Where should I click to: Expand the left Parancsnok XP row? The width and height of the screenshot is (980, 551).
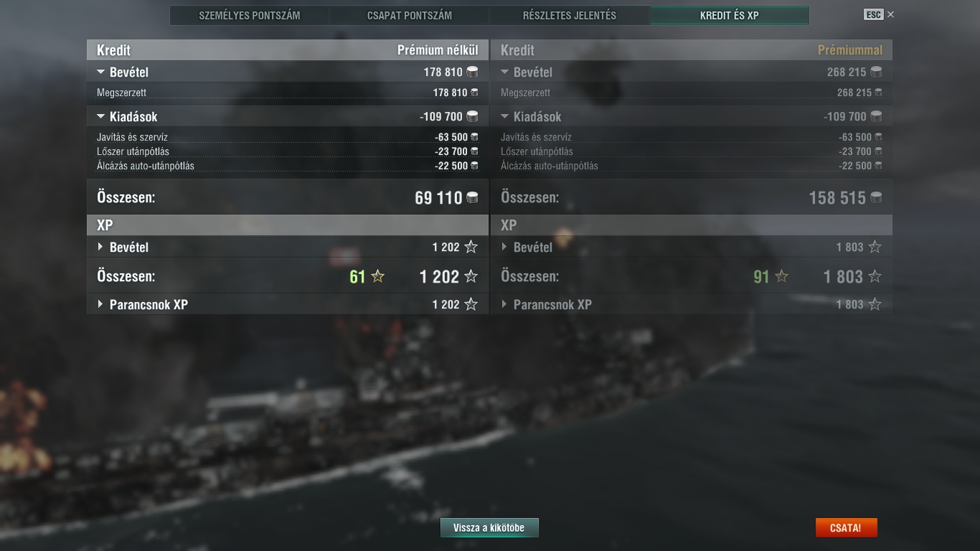[x=100, y=304]
